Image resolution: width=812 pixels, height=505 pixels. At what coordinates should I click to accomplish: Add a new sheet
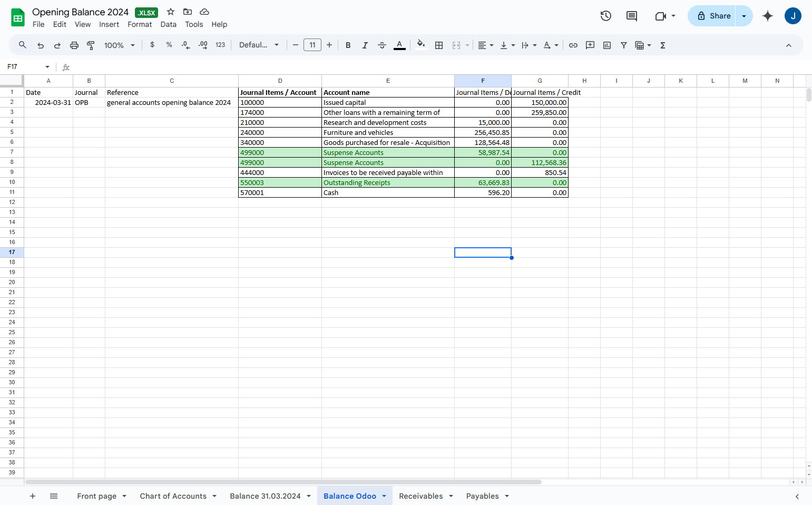(33, 496)
